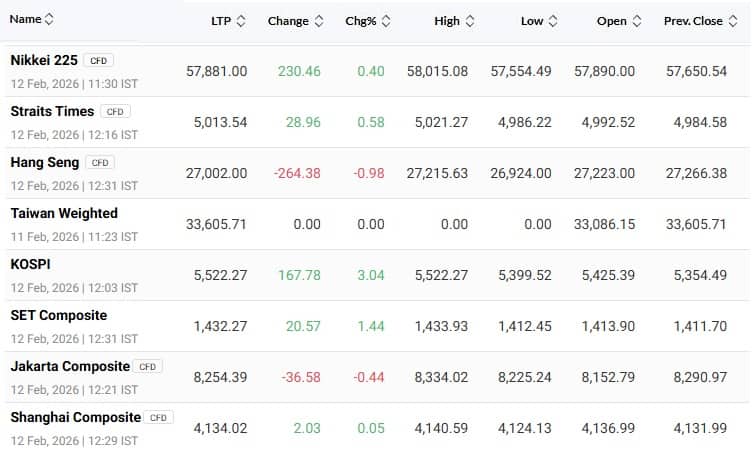Screen dimensions: 753x459
Task: Select Straits Times low 4,986.22
Action: pyautogui.click(x=524, y=122)
